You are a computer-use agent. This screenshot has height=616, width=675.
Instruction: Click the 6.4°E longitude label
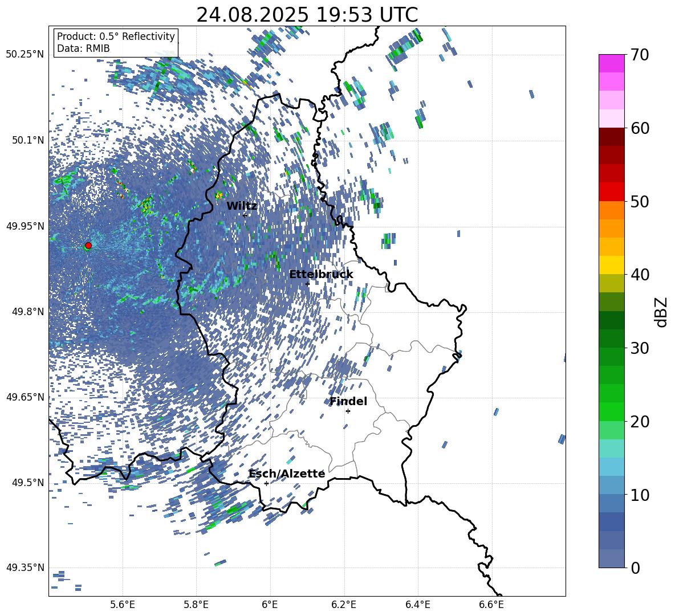[417, 605]
